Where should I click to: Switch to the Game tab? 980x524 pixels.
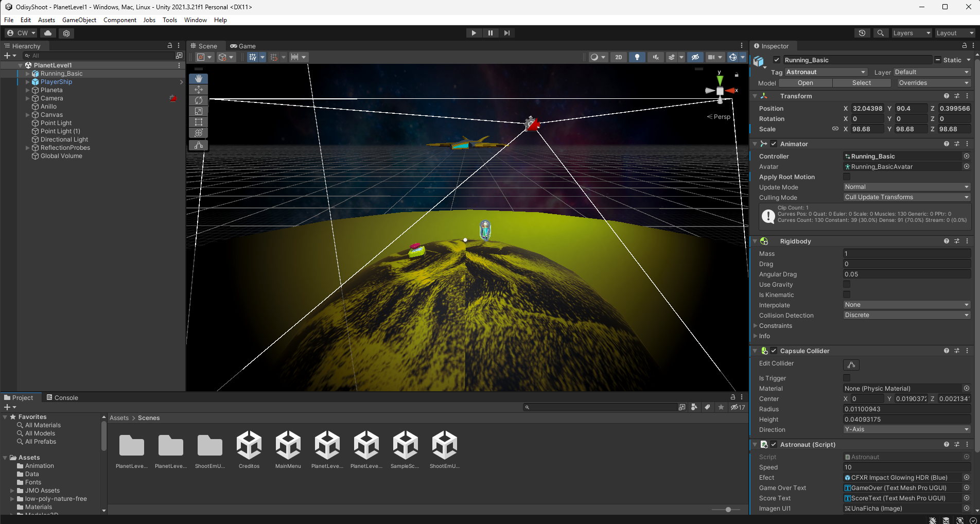243,46
